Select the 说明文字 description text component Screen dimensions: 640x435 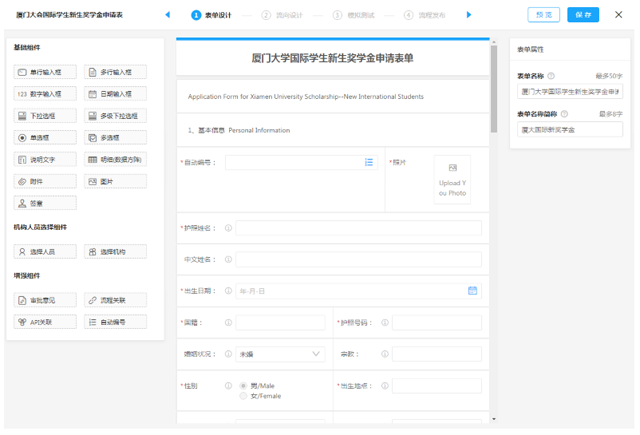coord(45,160)
